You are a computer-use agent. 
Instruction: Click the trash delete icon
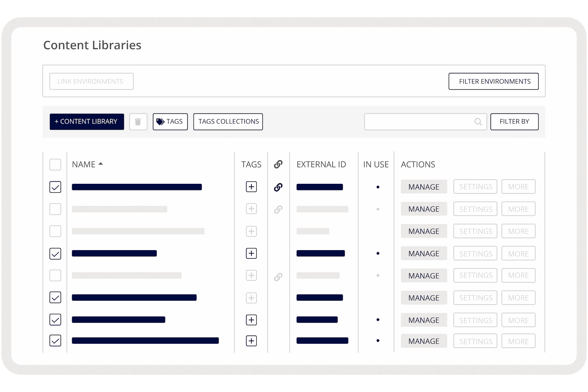pos(138,122)
